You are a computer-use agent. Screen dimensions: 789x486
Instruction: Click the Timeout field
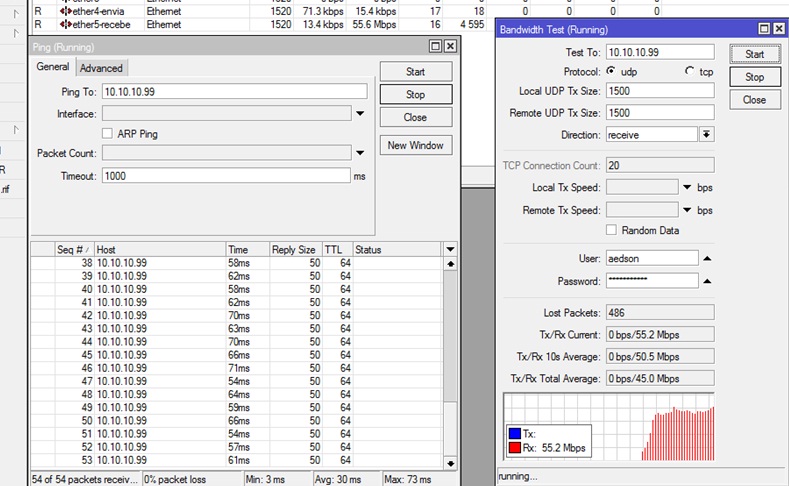tap(226, 176)
